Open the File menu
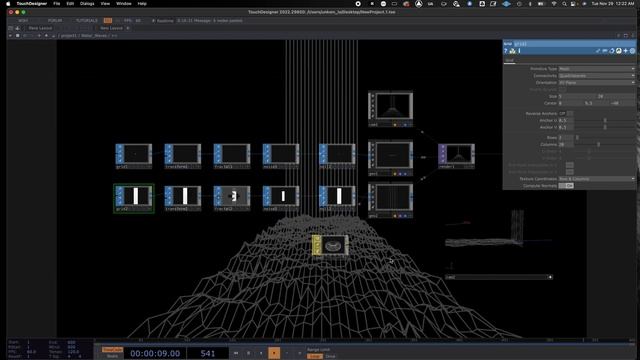This screenshot has height=360, width=640. click(57, 4)
